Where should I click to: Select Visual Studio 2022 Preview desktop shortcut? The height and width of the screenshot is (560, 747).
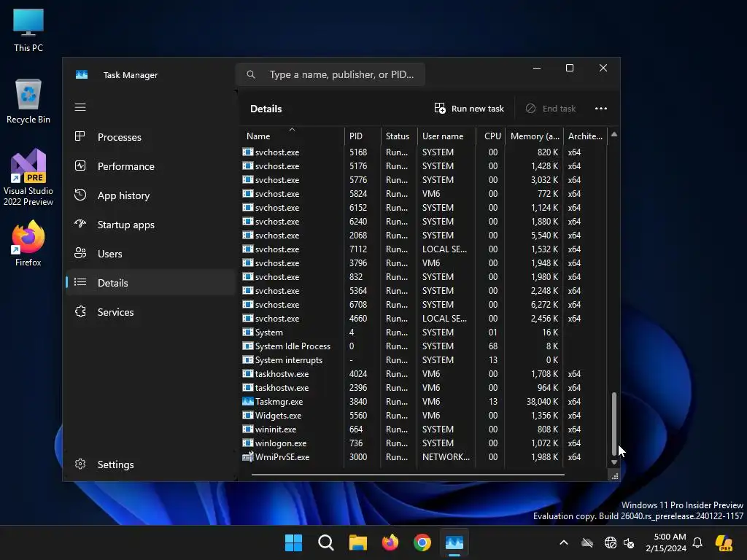click(28, 177)
